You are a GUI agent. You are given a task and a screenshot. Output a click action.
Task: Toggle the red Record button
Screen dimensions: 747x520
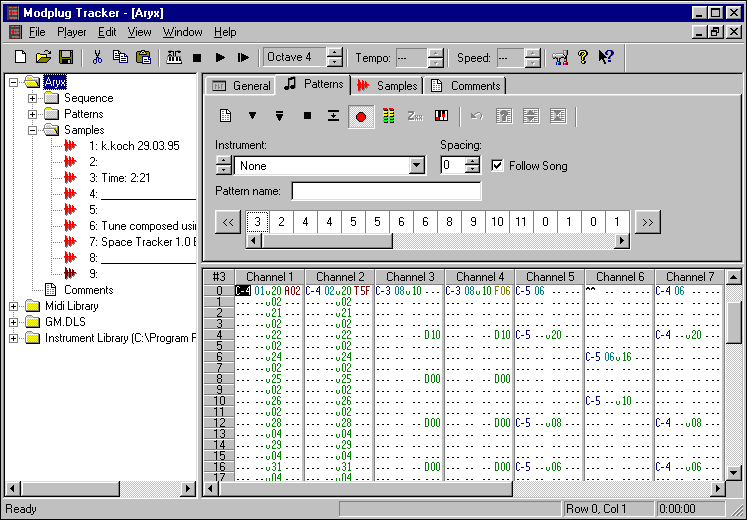coord(361,116)
